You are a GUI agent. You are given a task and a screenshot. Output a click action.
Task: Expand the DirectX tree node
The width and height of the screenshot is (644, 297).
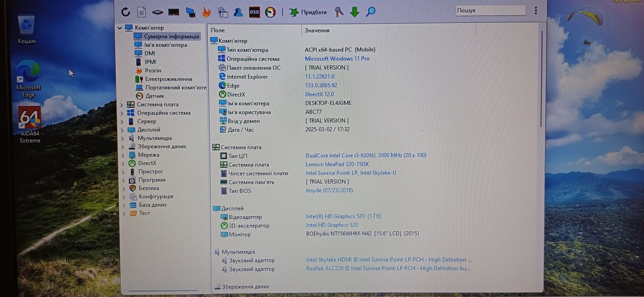(123, 163)
